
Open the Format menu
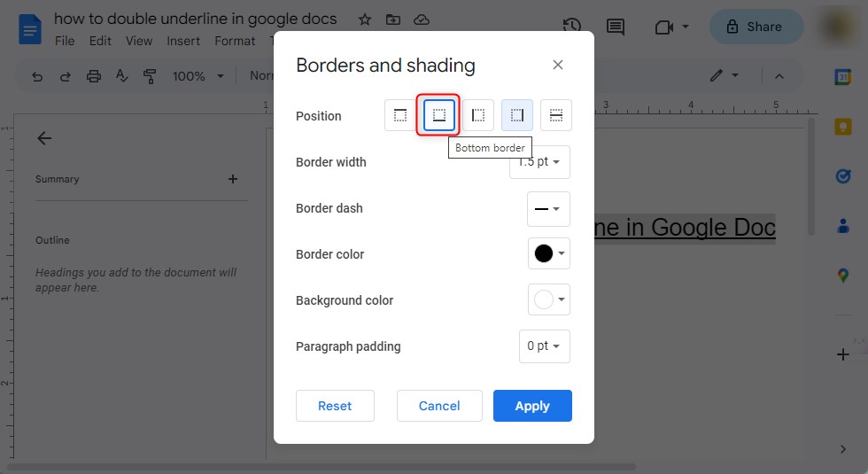[x=235, y=41]
